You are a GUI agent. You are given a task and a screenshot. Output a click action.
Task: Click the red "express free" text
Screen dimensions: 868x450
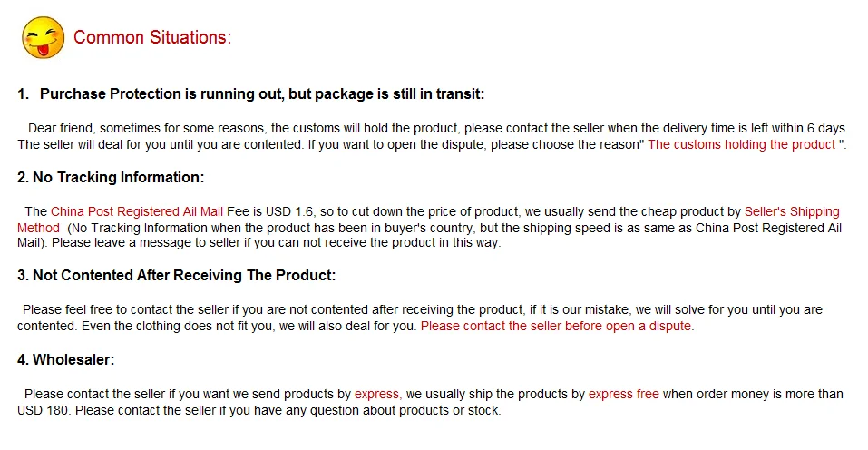623,394
